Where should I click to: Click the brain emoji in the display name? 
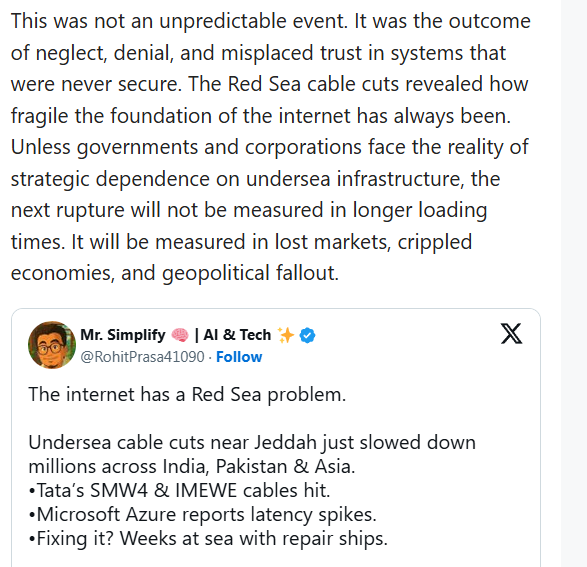[180, 335]
